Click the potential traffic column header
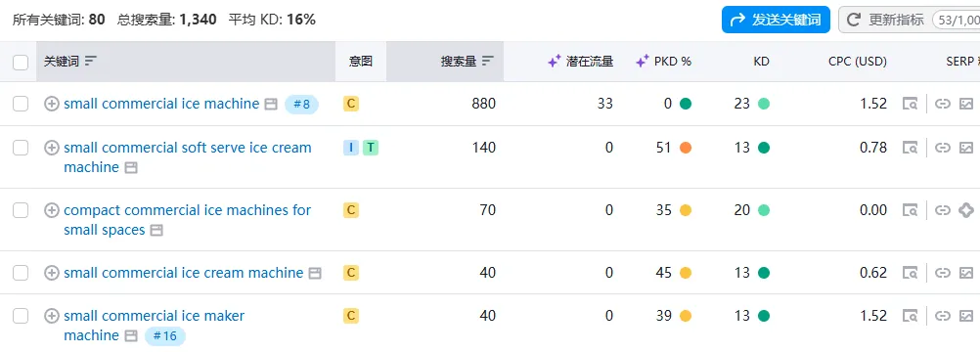980x352 pixels. 581,62
